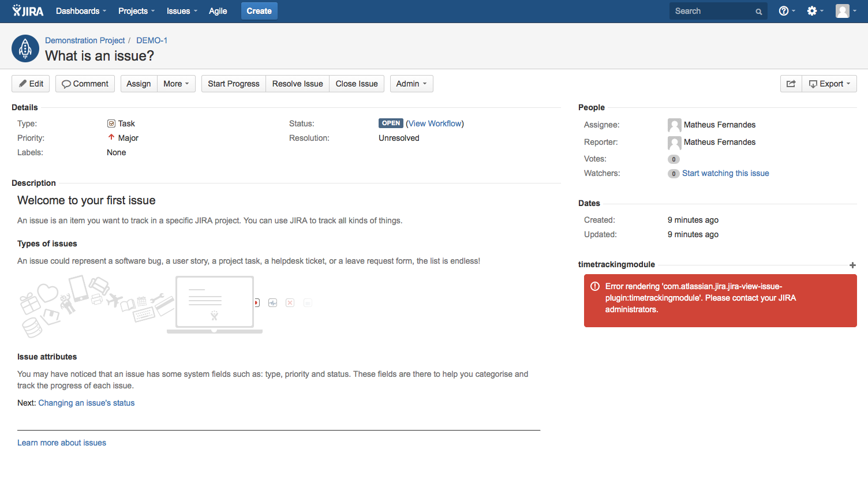Click the Create button
Screen dimensions: 868x479
click(x=259, y=11)
